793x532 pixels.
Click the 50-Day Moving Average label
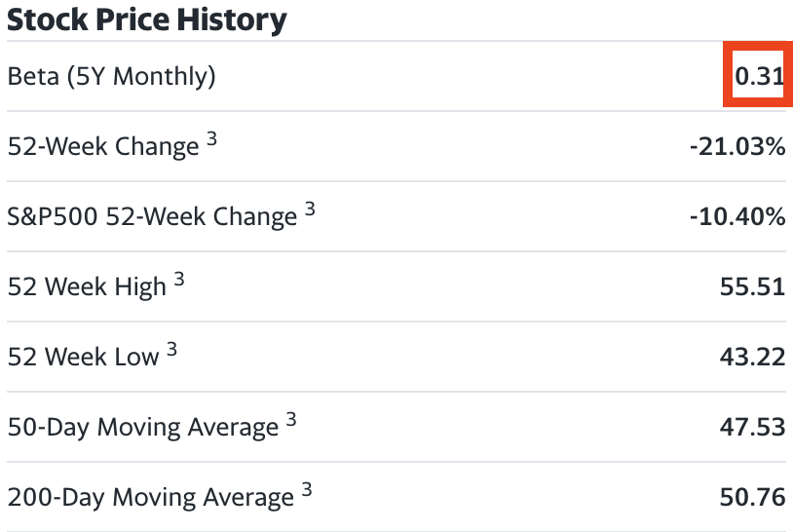pos(143,427)
